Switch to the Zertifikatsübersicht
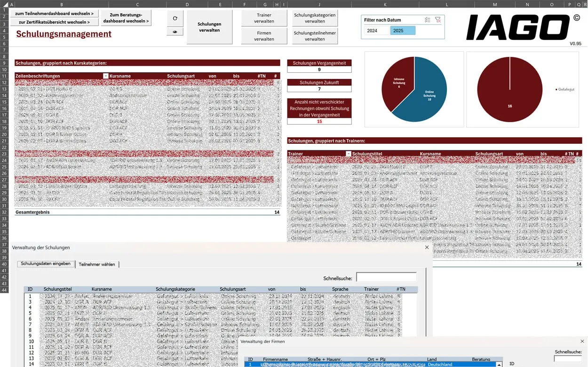This screenshot has height=367, width=588. [55, 22]
